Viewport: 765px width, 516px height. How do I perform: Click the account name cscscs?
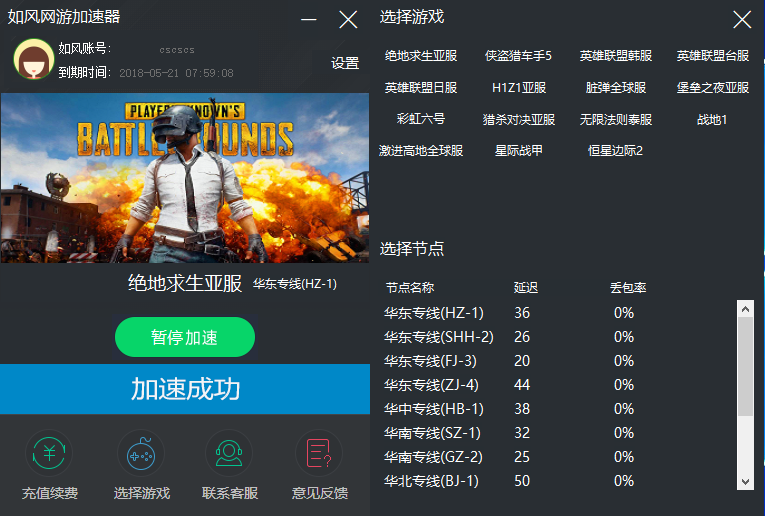[177, 50]
